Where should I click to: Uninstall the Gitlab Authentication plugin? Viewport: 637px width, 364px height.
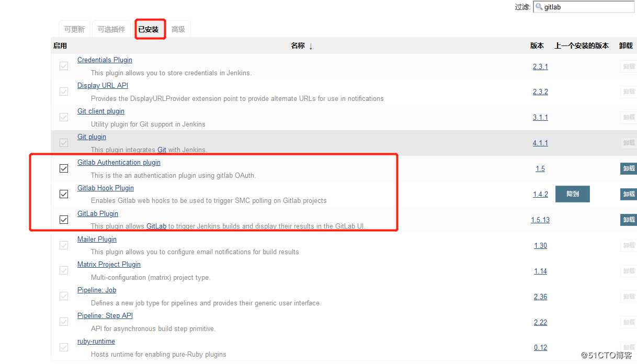[629, 168]
